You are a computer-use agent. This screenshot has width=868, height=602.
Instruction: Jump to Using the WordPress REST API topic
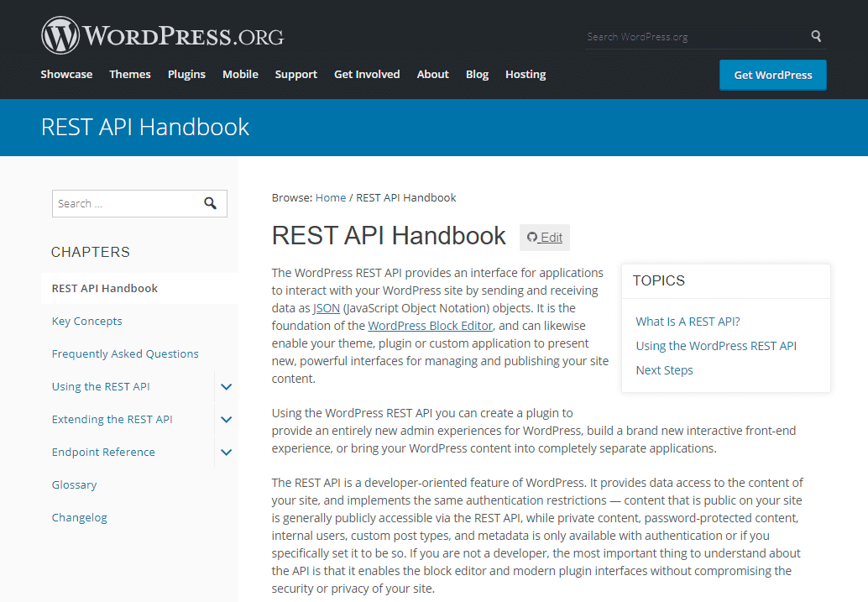coord(716,346)
